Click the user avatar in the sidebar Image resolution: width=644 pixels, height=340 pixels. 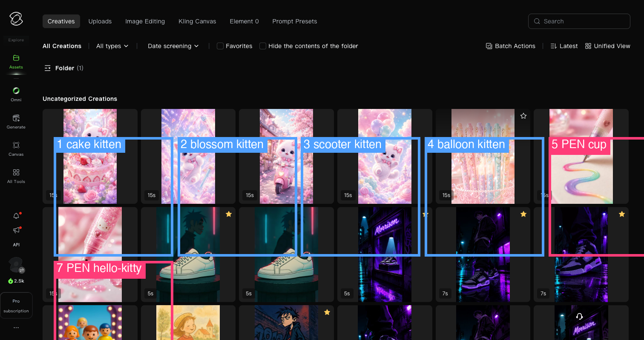click(x=16, y=265)
